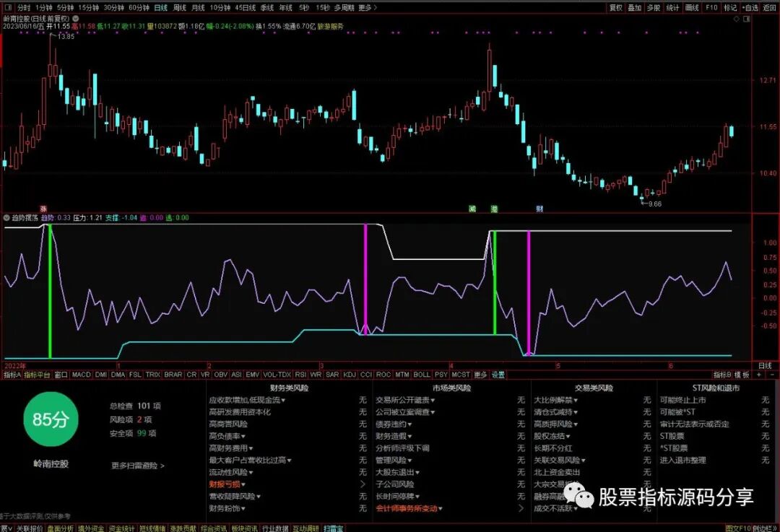Expand 会计师事务所变动 risk item
This screenshot has height=532, width=780.
tap(409, 508)
